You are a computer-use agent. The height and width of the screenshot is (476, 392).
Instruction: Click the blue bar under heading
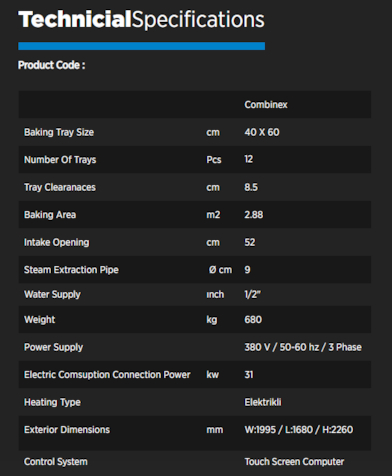[x=141, y=46]
